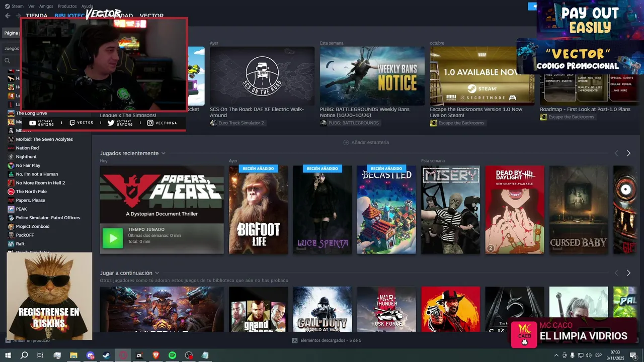Open the Misery game cover
This screenshot has height=362, width=644.
coord(451,210)
